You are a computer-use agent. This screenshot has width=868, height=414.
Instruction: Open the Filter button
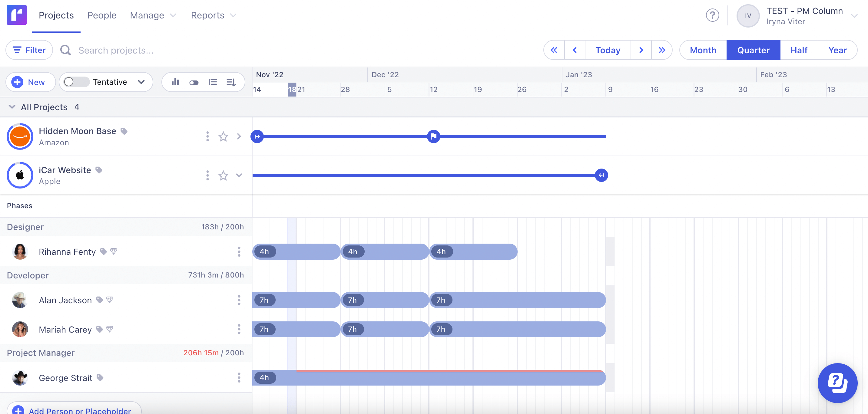pyautogui.click(x=29, y=50)
